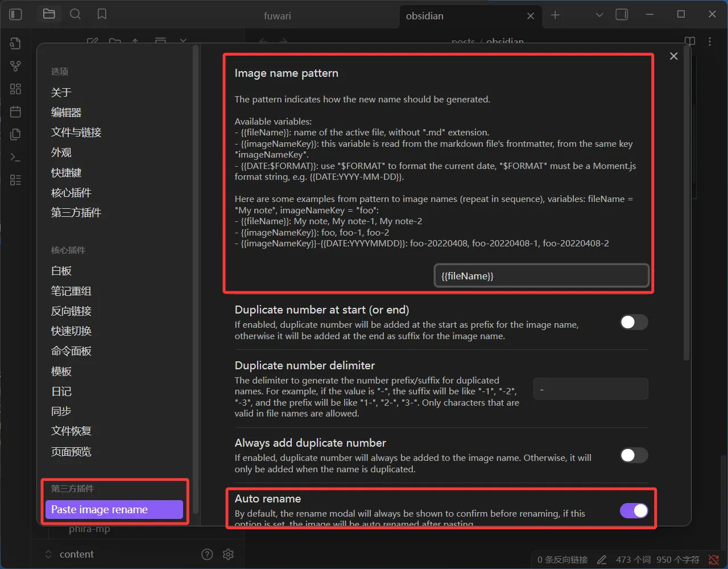Click the Image name pattern field
The height and width of the screenshot is (569, 728).
coord(541,276)
